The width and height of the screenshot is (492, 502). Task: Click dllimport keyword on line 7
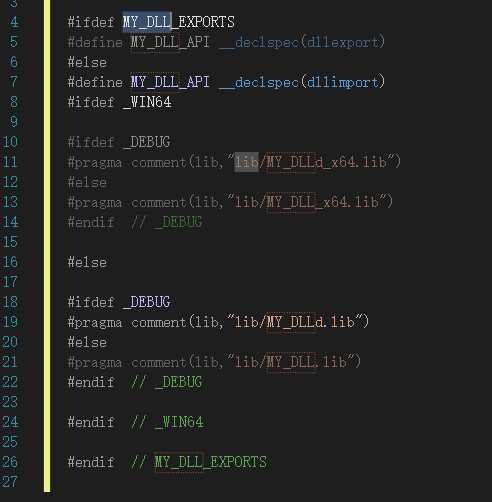click(343, 82)
